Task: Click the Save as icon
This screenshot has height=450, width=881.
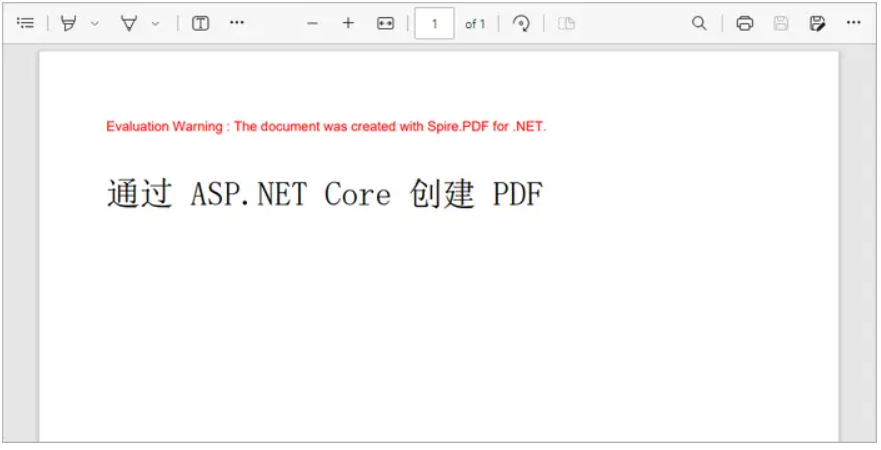Action: pyautogui.click(x=817, y=24)
